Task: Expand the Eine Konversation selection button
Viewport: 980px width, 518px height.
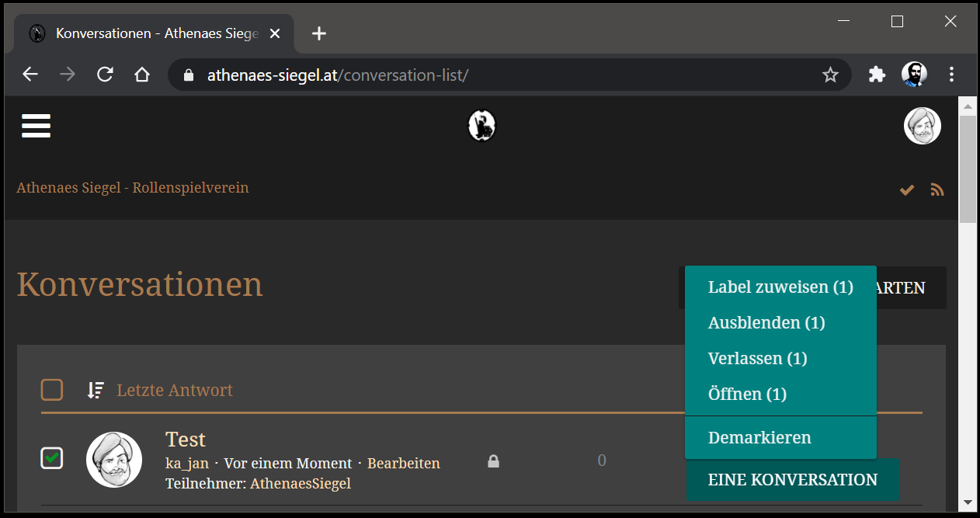Action: pyautogui.click(x=792, y=480)
